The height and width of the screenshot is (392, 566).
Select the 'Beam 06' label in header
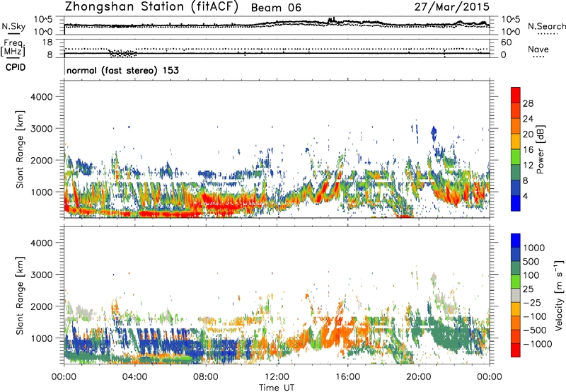pos(276,8)
